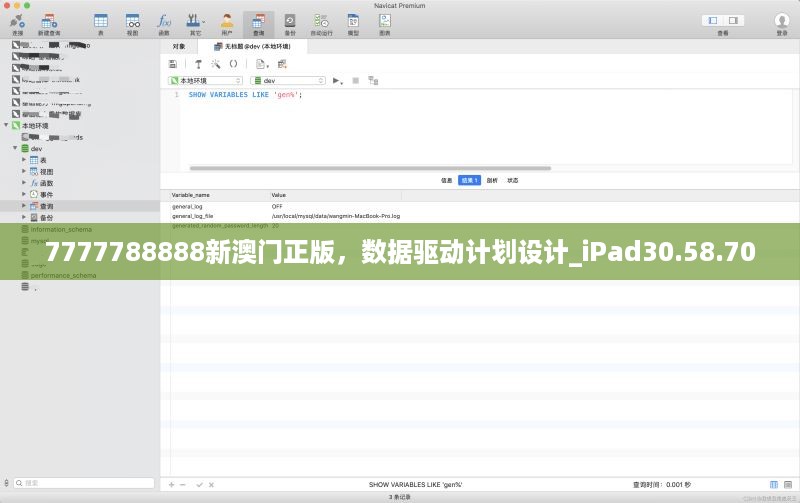Click the discard changes X button

tap(211, 485)
